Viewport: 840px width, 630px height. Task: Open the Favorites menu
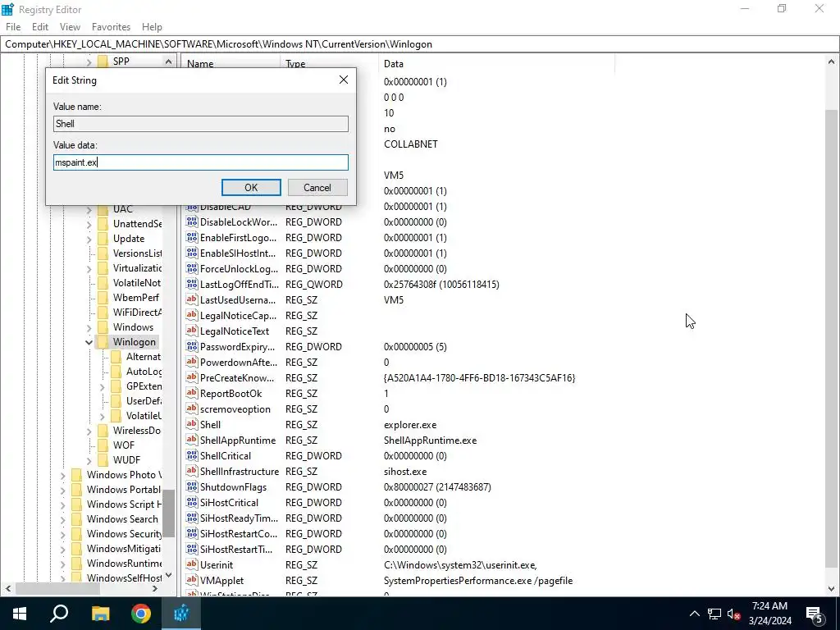pyautogui.click(x=111, y=27)
